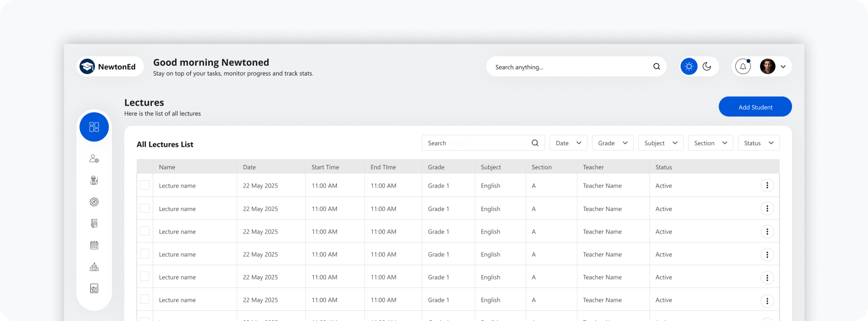Open the Grade filter dropdown
Viewport: 868px width, 321px height.
[x=613, y=143]
